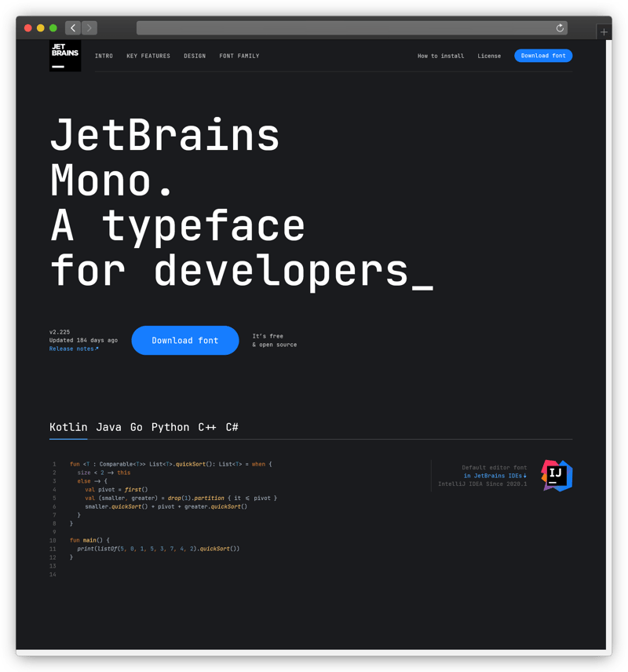Click the JetBrains logo in the header
628x672 pixels.
tap(64, 56)
